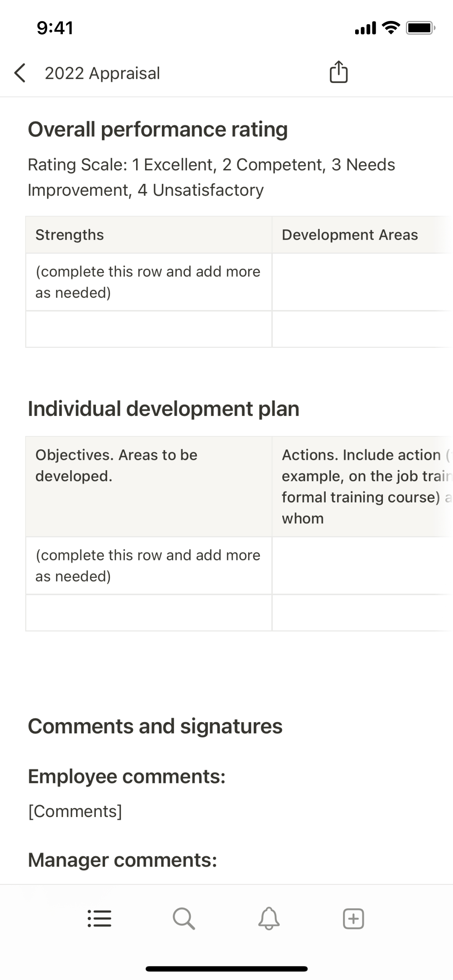The width and height of the screenshot is (453, 980).
Task: Edit the Objectives first row placeholder cell
Action: [x=148, y=566]
